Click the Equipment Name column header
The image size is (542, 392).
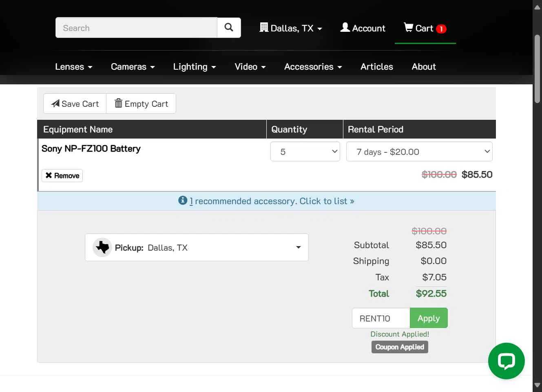[x=78, y=129]
